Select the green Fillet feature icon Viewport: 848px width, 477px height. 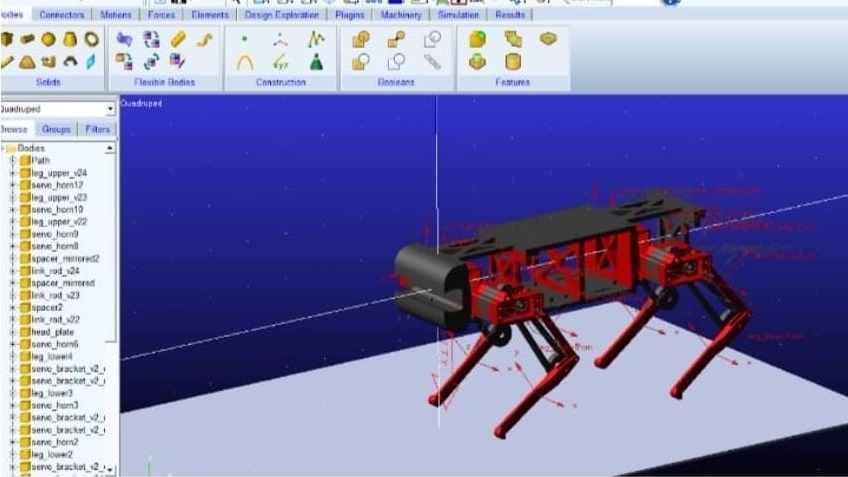[478, 39]
